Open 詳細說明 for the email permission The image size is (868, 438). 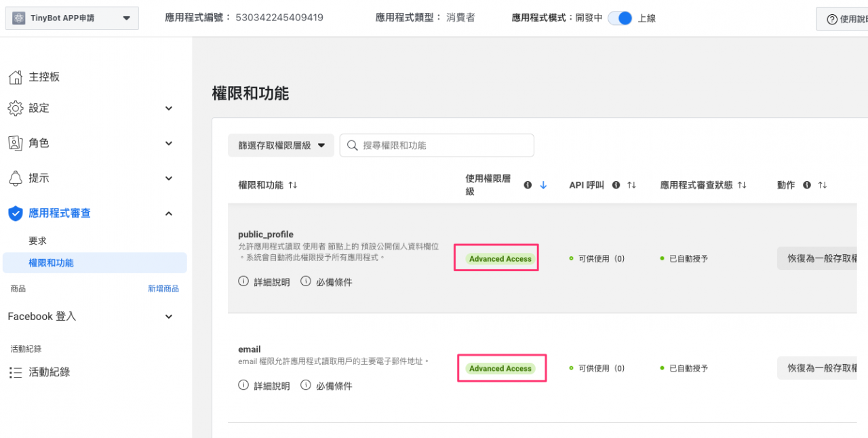tap(264, 386)
